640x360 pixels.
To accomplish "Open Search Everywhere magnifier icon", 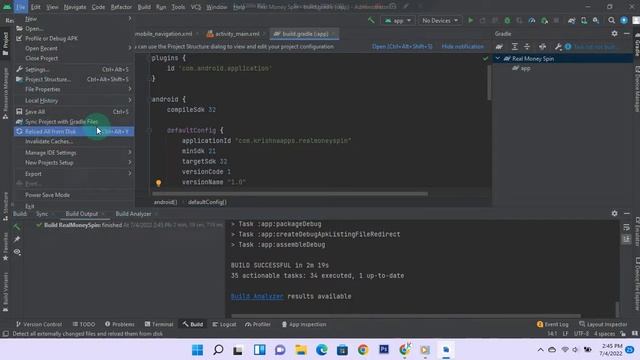I will 611,20.
